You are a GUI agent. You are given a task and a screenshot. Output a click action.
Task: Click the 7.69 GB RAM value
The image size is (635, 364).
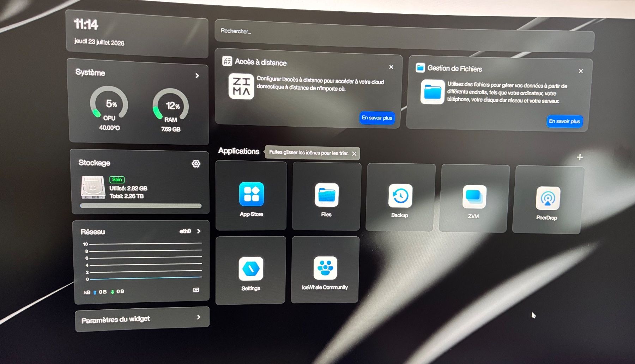click(x=171, y=129)
